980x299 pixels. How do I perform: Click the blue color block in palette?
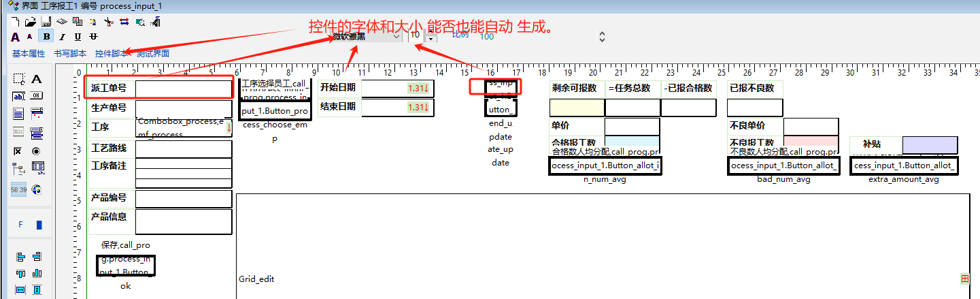[39, 224]
